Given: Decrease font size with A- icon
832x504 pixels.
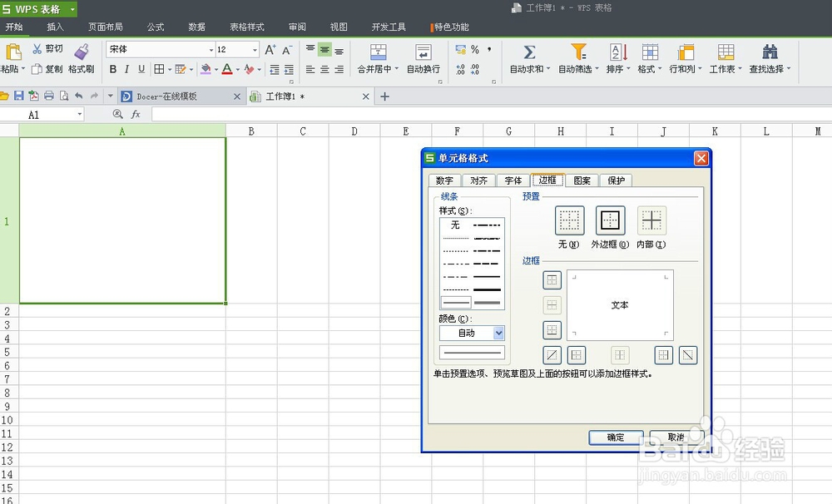Looking at the screenshot, I should click(x=287, y=50).
